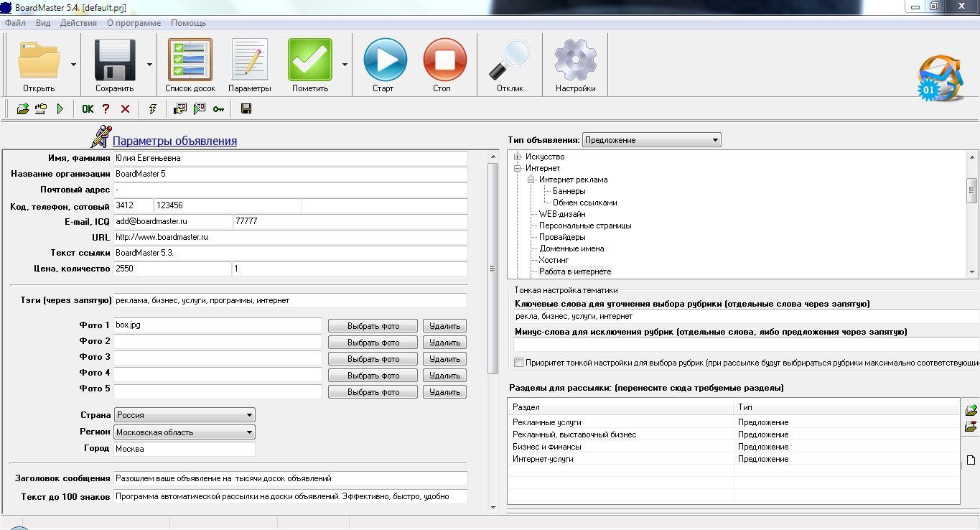The image size is (980, 530).
Task: Click the red X icon in small toolbar
Action: point(125,109)
